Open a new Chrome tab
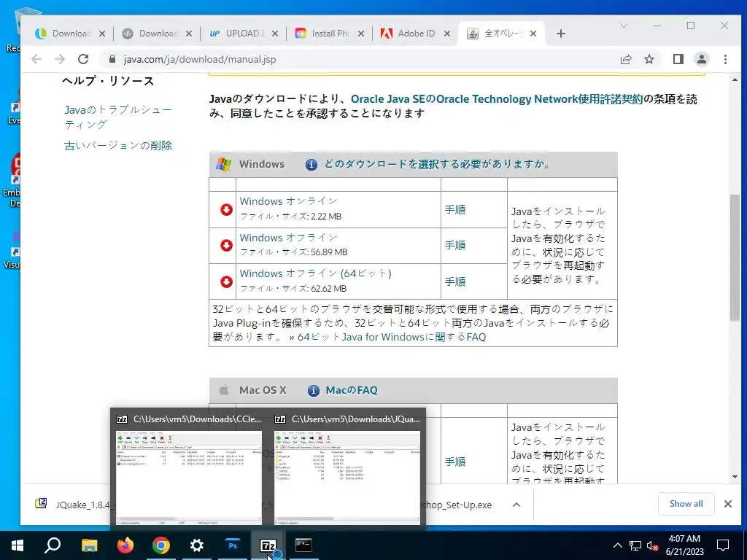747x560 pixels. [x=561, y=34]
